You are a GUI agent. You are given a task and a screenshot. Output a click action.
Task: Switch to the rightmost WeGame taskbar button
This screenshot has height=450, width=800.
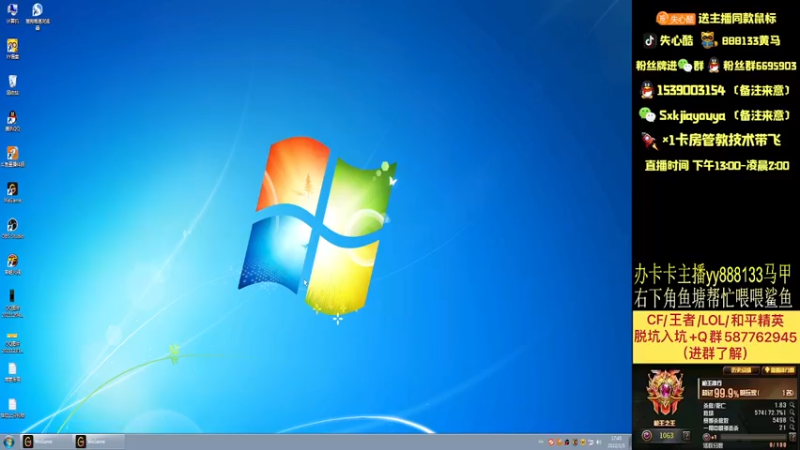click(99, 442)
